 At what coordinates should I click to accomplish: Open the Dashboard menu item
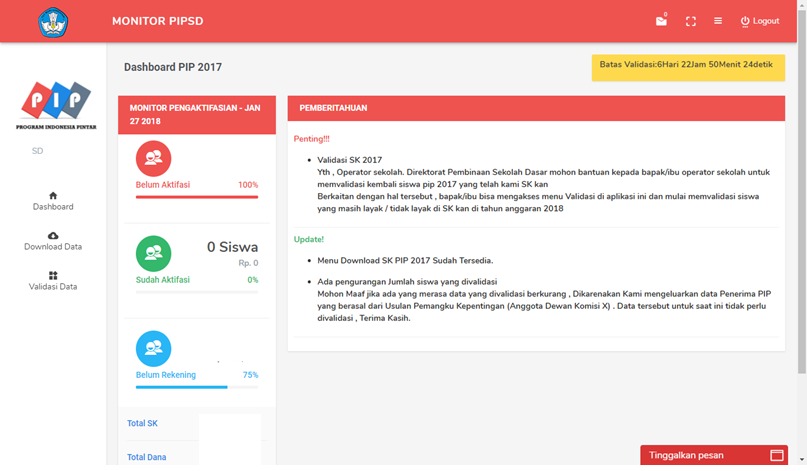pyautogui.click(x=53, y=201)
